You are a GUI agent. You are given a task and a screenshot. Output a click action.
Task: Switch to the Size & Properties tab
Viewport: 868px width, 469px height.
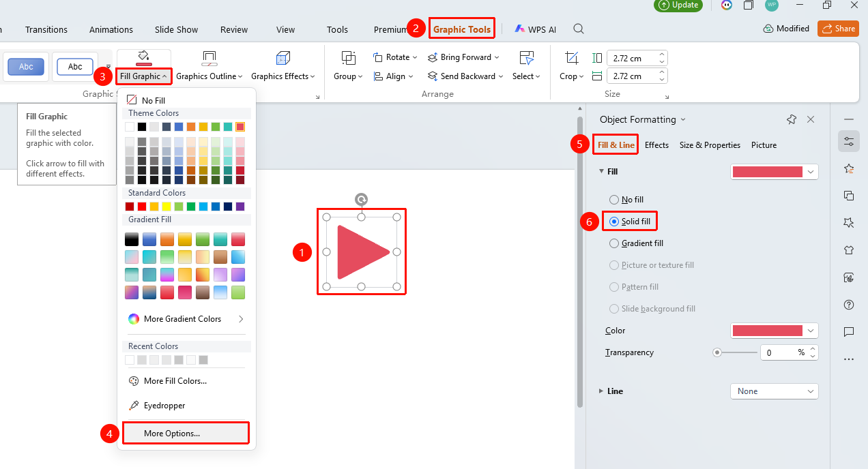710,145
